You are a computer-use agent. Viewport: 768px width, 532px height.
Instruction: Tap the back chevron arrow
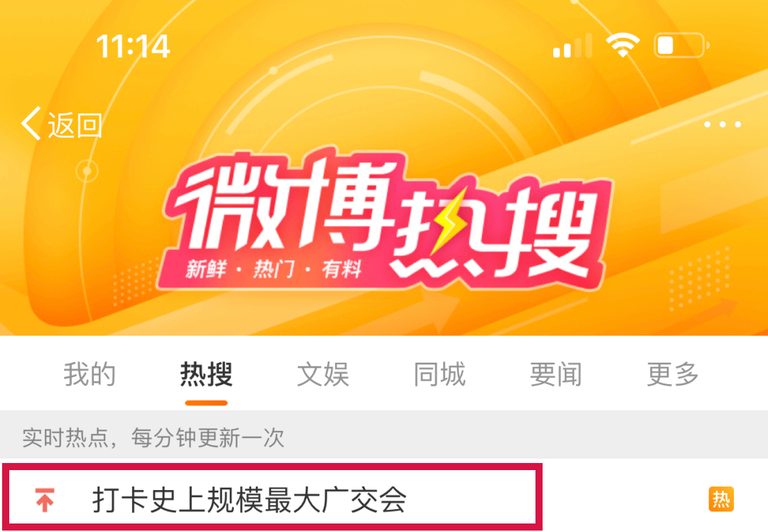tap(31, 124)
